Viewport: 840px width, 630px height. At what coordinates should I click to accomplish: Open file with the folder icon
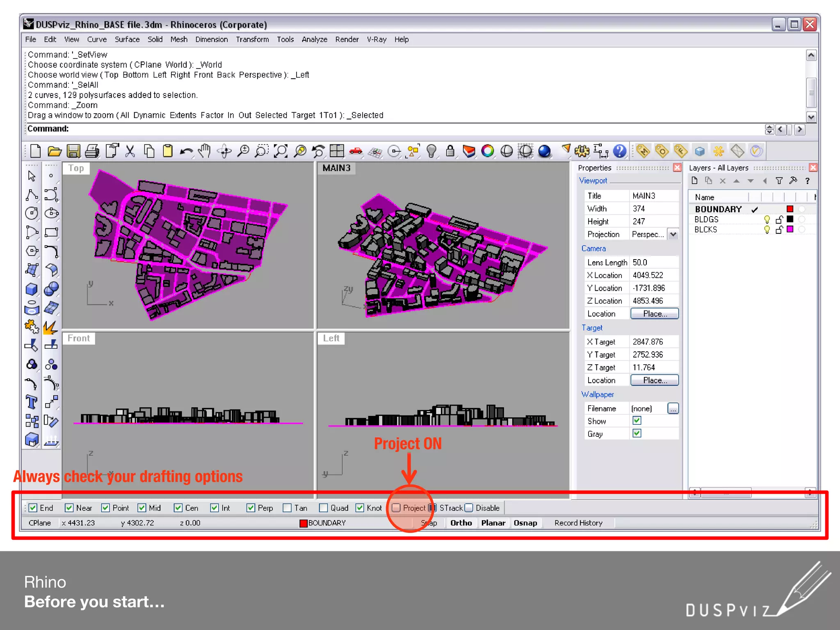pos(54,151)
